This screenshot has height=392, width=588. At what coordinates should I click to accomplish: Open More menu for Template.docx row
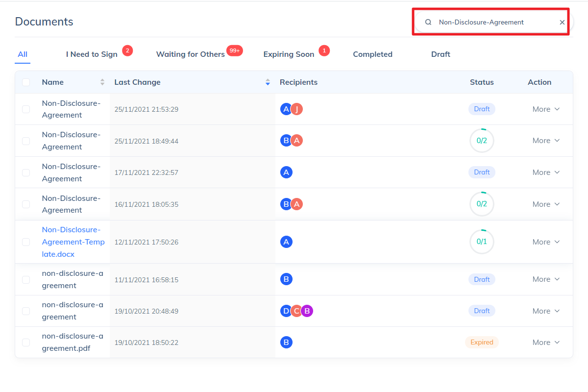coord(546,242)
